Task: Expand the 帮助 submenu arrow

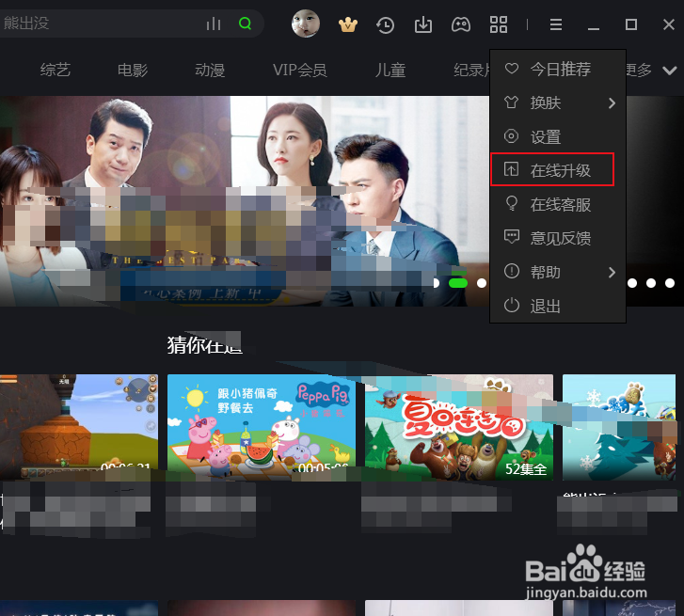Action: [612, 272]
